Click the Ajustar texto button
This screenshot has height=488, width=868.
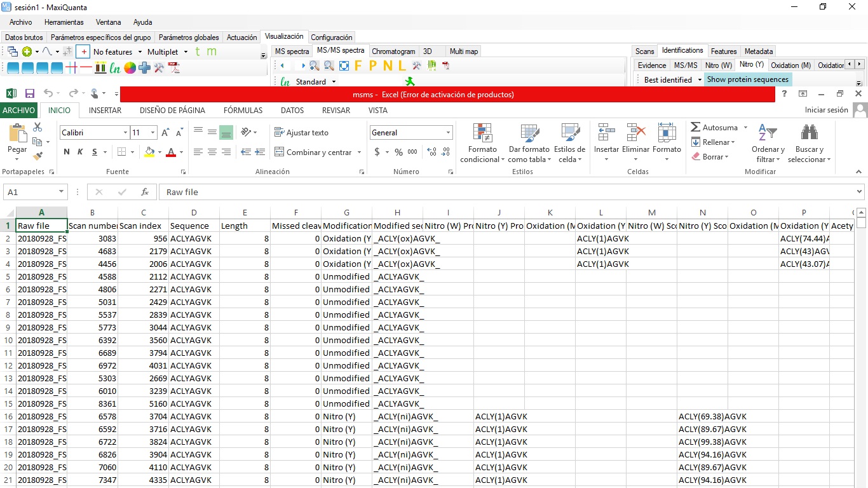[302, 133]
